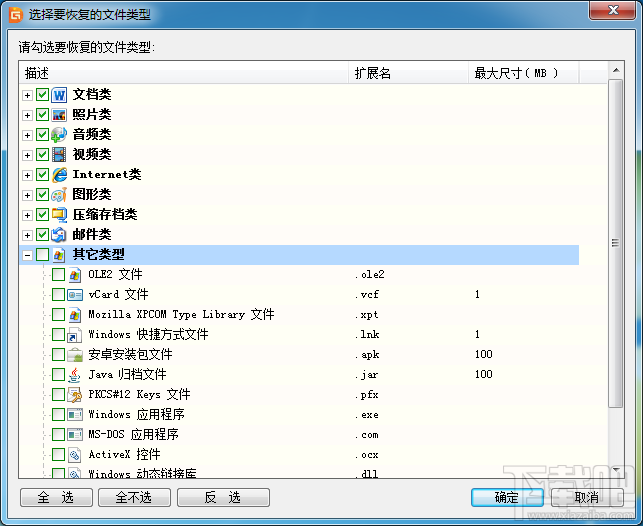Sort by the 最大尺寸(MB) column header

pos(524,73)
